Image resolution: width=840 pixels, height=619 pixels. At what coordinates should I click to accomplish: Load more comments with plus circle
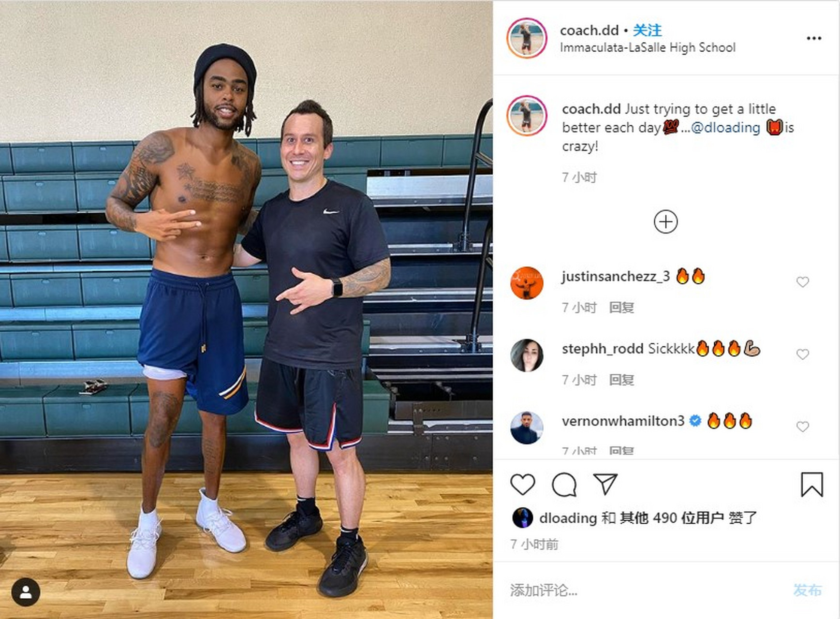tap(665, 222)
